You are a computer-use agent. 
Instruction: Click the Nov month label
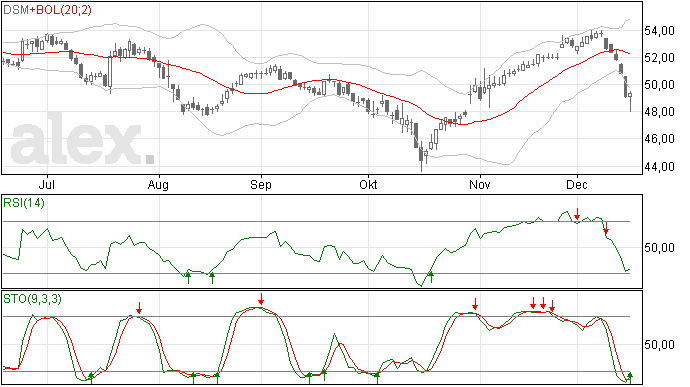coord(480,184)
